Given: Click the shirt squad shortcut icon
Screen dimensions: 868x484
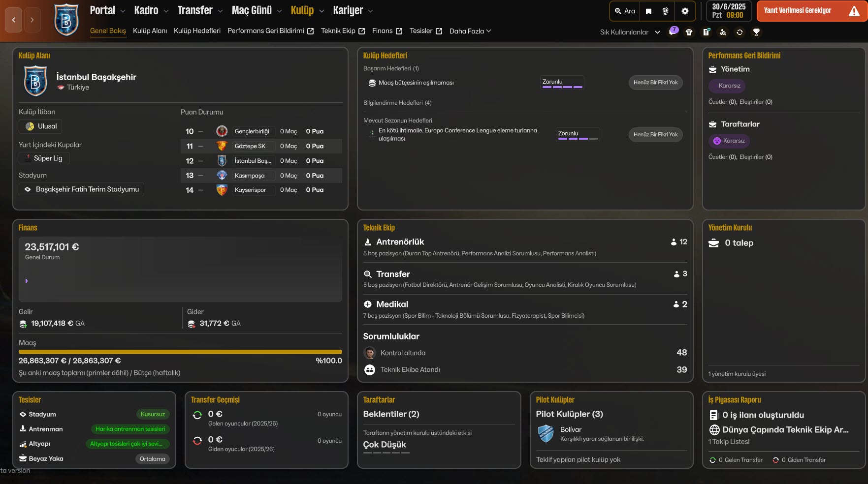Looking at the screenshot, I should tap(689, 32).
